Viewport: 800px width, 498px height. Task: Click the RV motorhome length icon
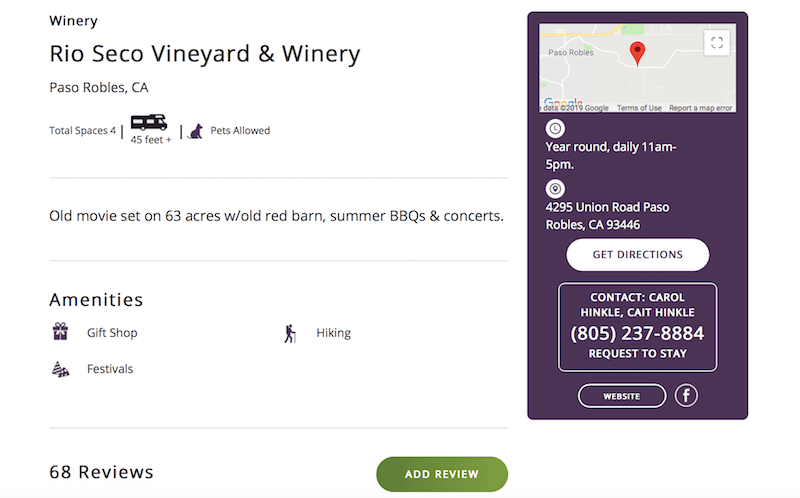point(149,122)
